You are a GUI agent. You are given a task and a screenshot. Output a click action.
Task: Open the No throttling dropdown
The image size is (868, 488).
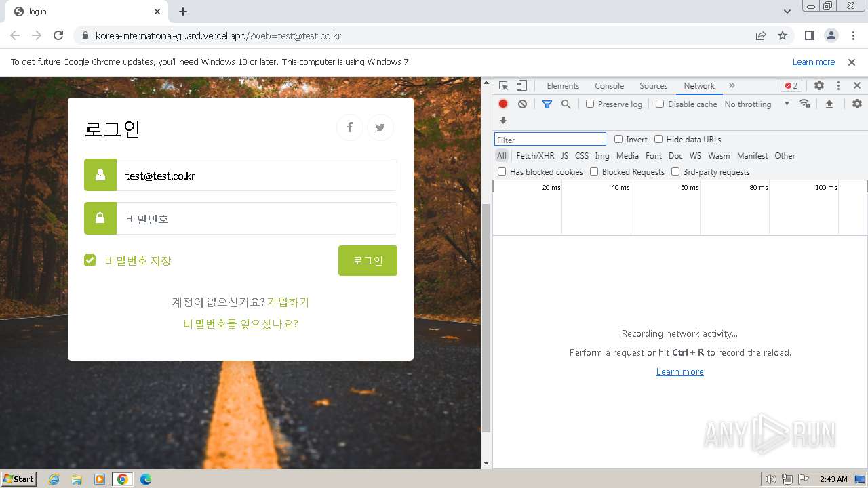click(x=757, y=104)
